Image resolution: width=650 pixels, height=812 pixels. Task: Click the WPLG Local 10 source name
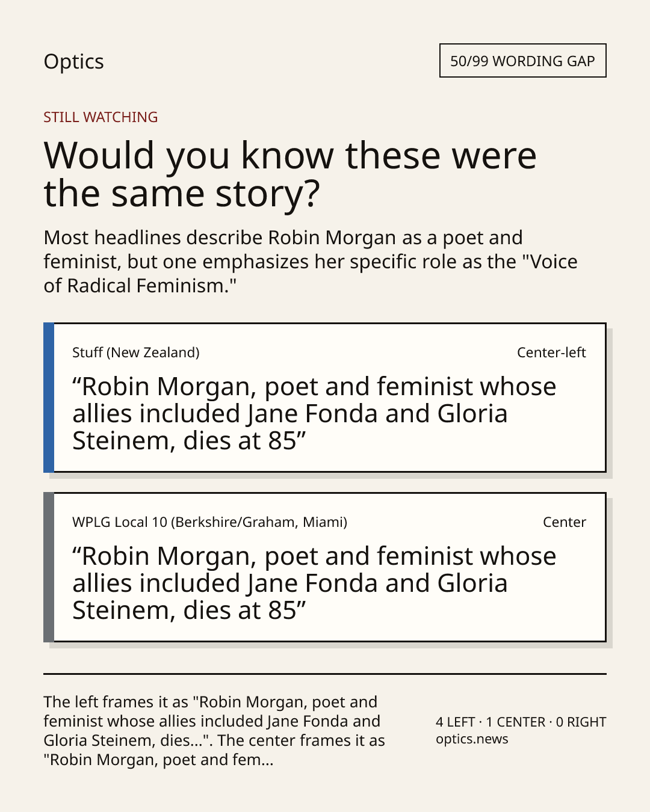[209, 522]
